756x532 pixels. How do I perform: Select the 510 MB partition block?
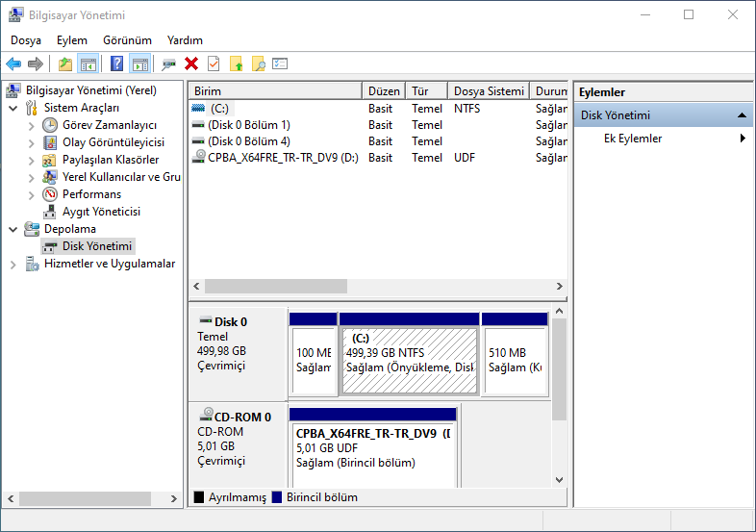tap(515, 354)
